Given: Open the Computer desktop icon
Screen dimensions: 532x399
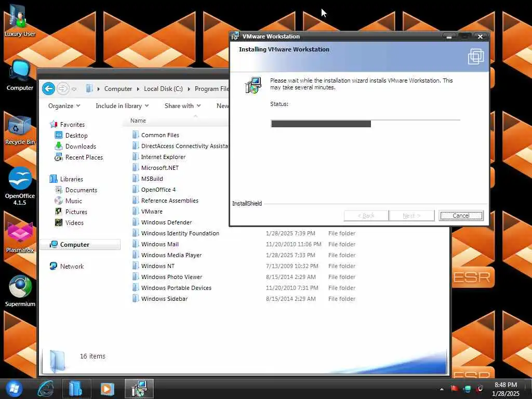Looking at the screenshot, I should [20, 75].
